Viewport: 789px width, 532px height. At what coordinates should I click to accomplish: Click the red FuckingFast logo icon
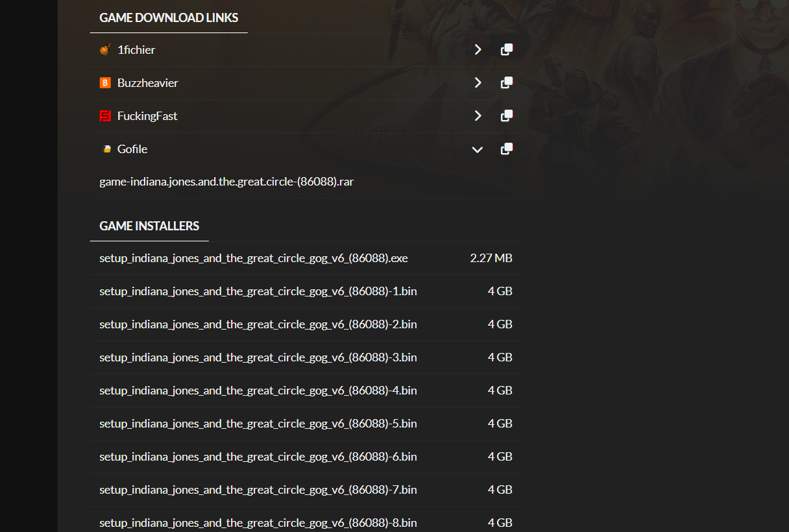pos(105,116)
